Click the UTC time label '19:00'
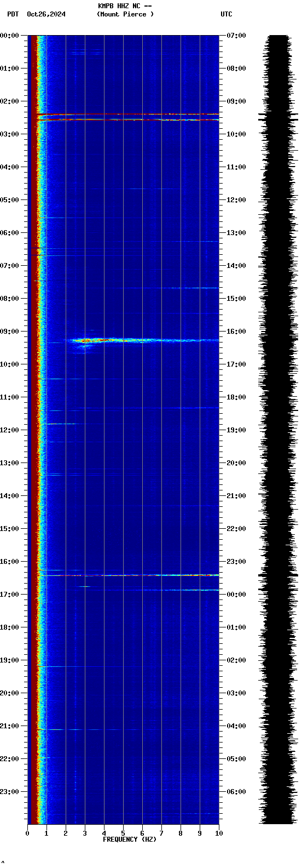Image resolution: width=302 pixels, height=868 pixels. 236,430
